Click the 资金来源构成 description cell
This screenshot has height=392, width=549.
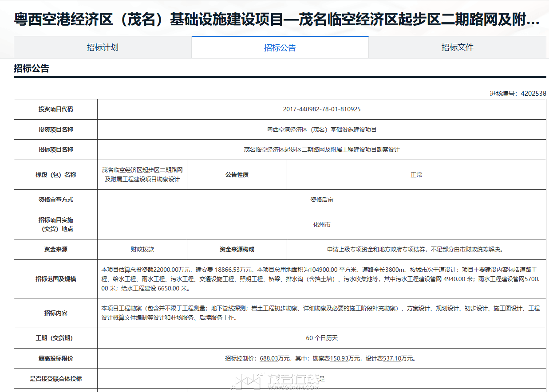click(x=416, y=249)
